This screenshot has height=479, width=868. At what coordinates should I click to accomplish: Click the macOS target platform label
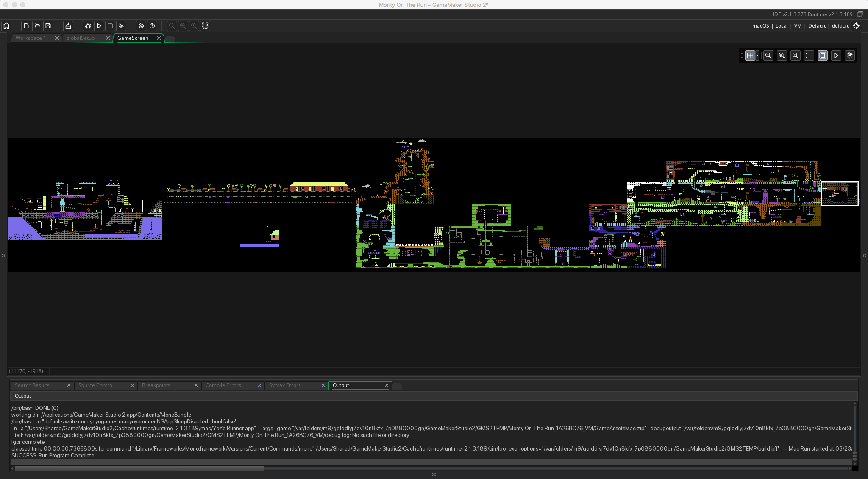pos(760,26)
